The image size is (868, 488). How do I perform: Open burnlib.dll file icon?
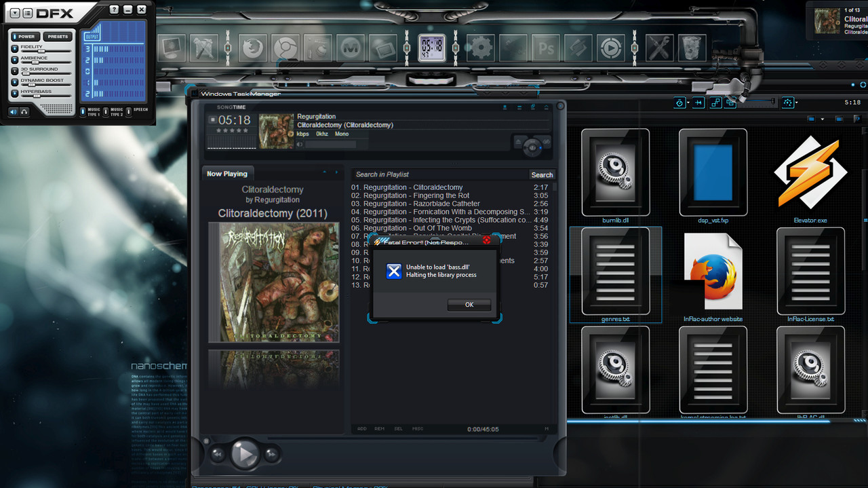tap(615, 171)
